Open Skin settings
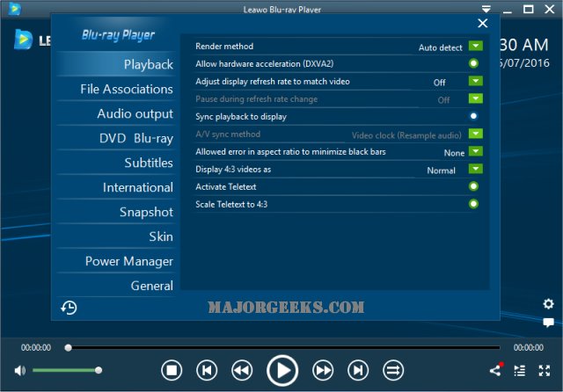Screen dimensions: 563x392 tap(116, 236)
